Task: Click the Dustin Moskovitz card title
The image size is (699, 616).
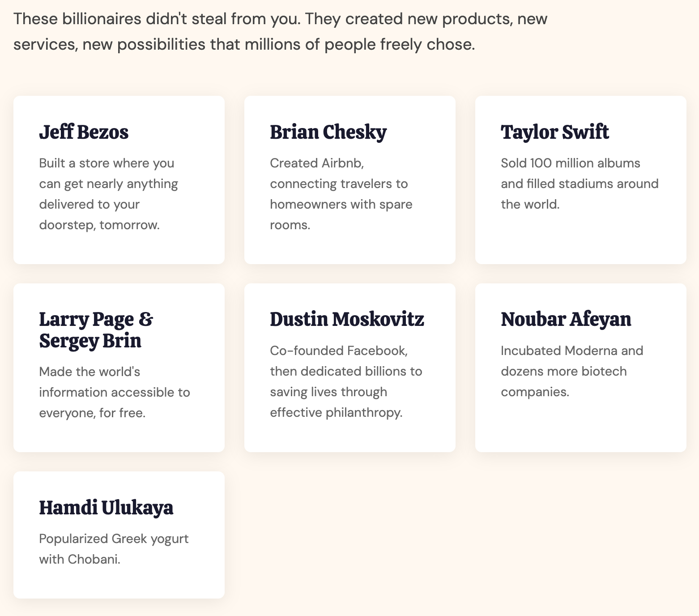Action: pyautogui.click(x=347, y=320)
